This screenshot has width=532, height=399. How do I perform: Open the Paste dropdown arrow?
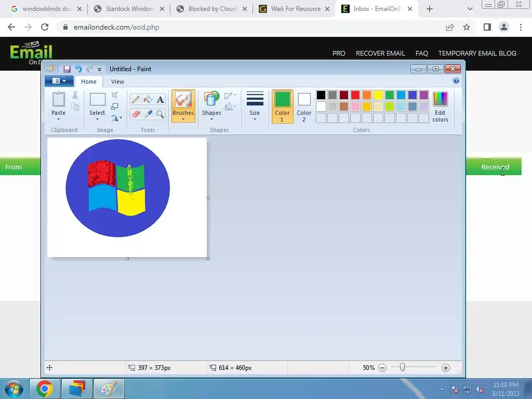pyautogui.click(x=58, y=119)
